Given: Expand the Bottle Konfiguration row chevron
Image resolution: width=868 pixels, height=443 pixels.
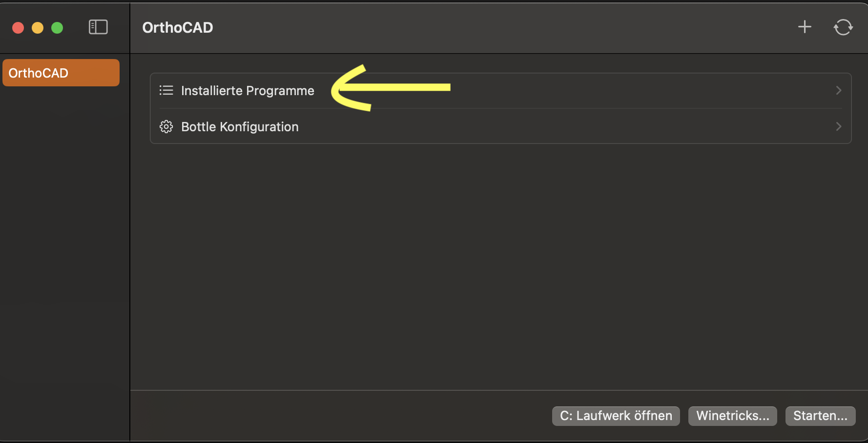Looking at the screenshot, I should click(x=838, y=126).
